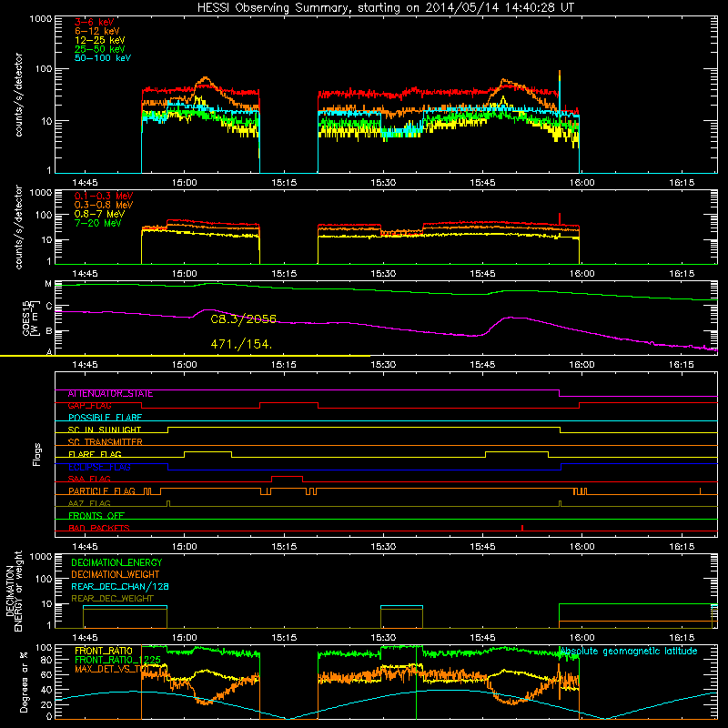
Task: Click the DECIMATION_ENERGY legend label
Action: coord(116,562)
